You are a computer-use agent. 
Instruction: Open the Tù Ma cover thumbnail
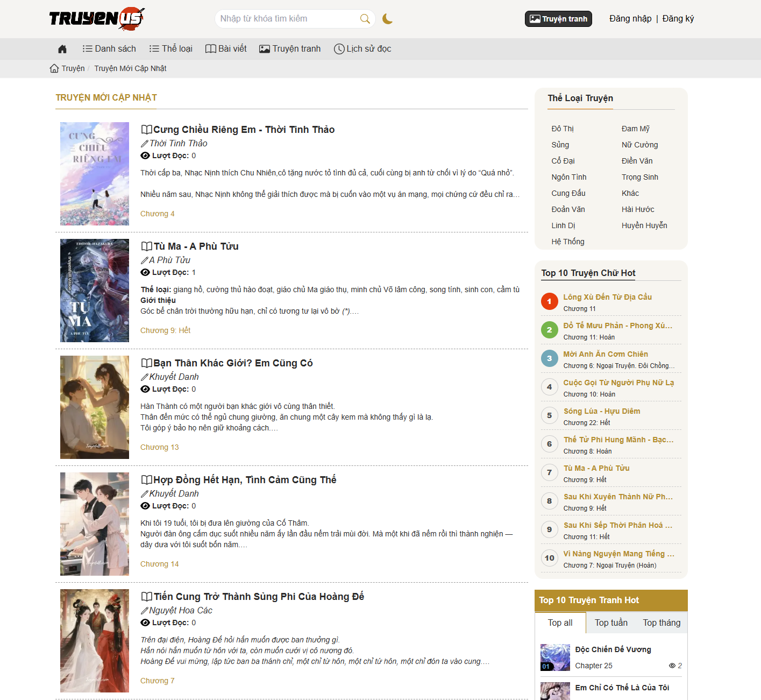(x=95, y=291)
